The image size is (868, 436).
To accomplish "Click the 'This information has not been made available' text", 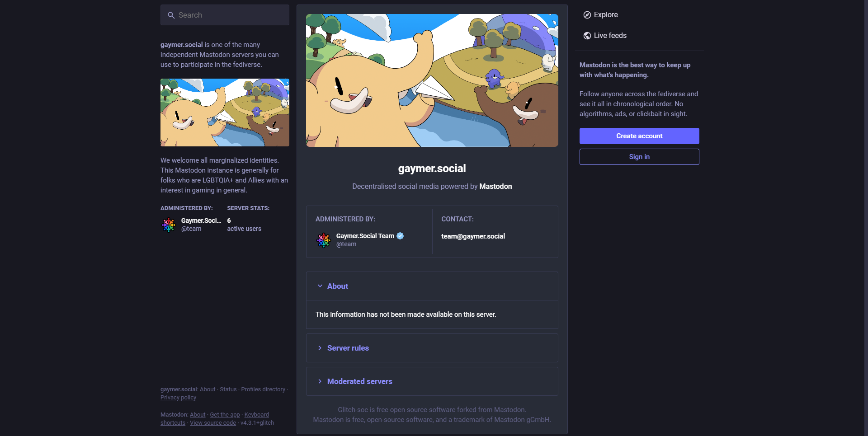I will click(406, 314).
